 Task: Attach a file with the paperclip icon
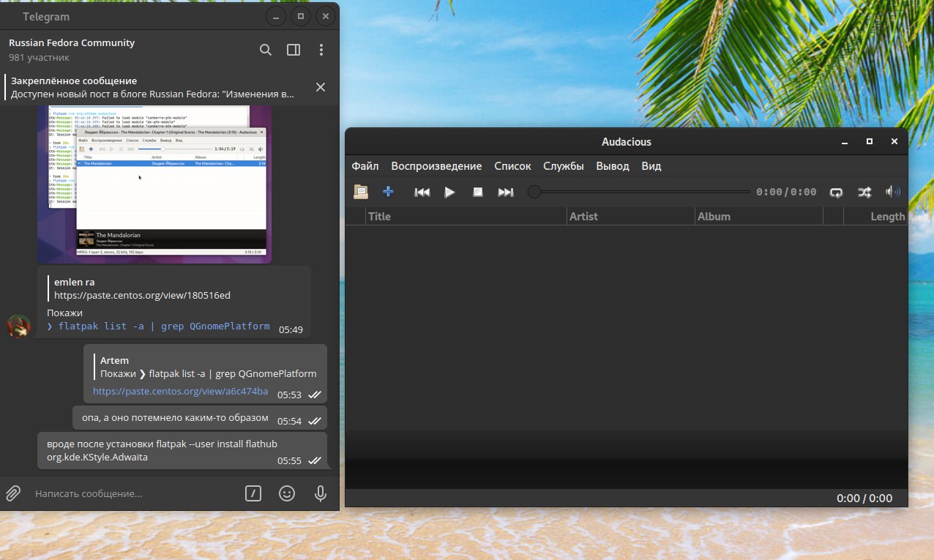[x=13, y=493]
